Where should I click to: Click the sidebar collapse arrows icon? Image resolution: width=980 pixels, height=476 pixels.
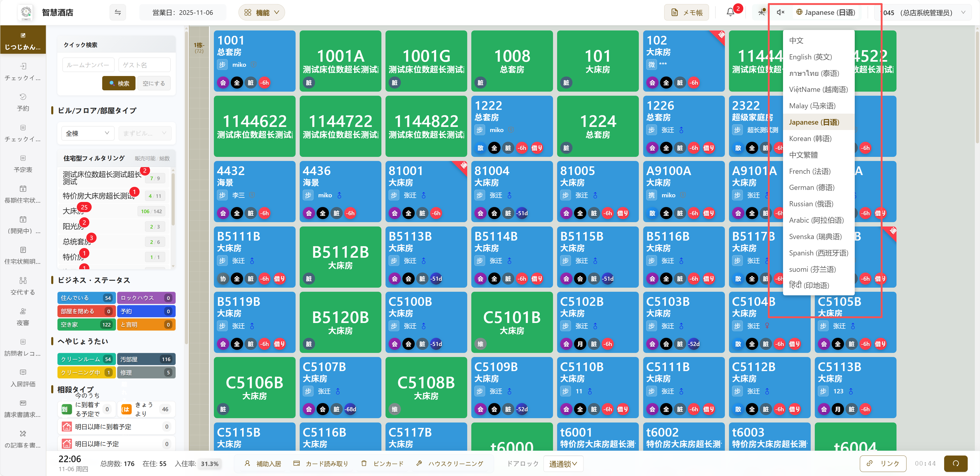(118, 13)
